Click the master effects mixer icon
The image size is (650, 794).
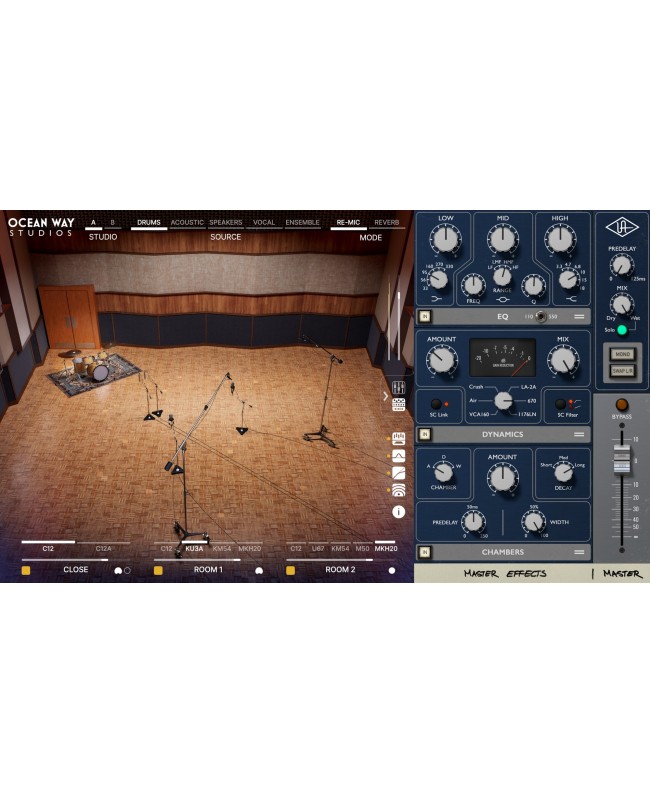(398, 439)
